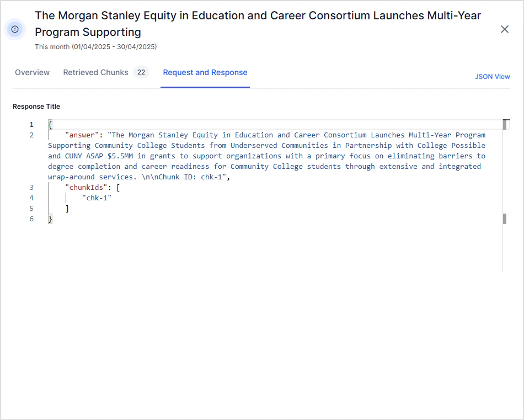Click the vertical scrollbar thumb of the code editor
Image resolution: width=524 pixels, height=420 pixels.
click(x=505, y=124)
